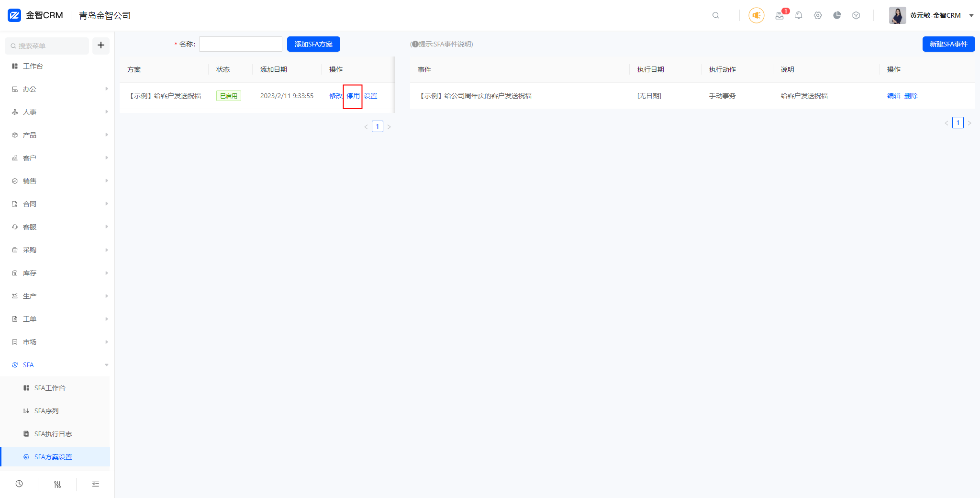Click the 手动事务 cell
Viewport: 980px width, 498px height.
coord(723,96)
